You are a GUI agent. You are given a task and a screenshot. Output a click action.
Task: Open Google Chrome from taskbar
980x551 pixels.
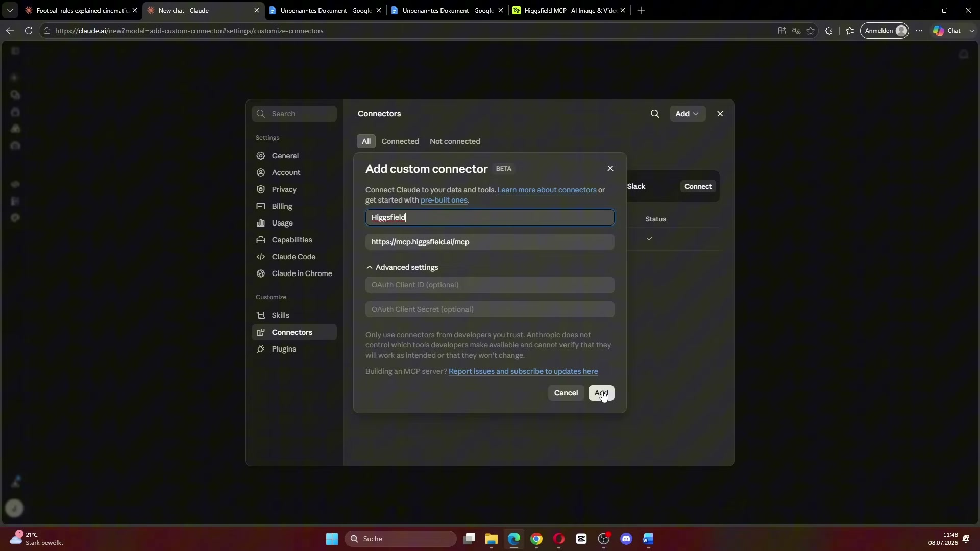(536, 539)
